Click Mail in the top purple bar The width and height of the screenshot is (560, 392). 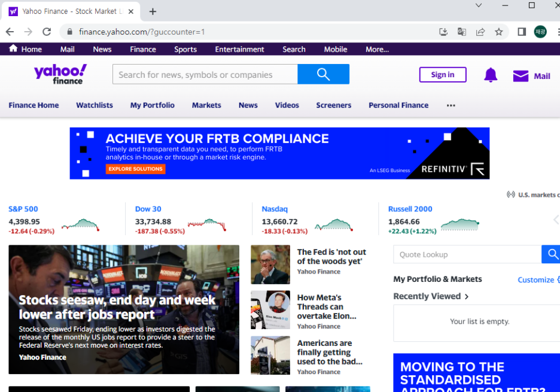[x=67, y=49]
